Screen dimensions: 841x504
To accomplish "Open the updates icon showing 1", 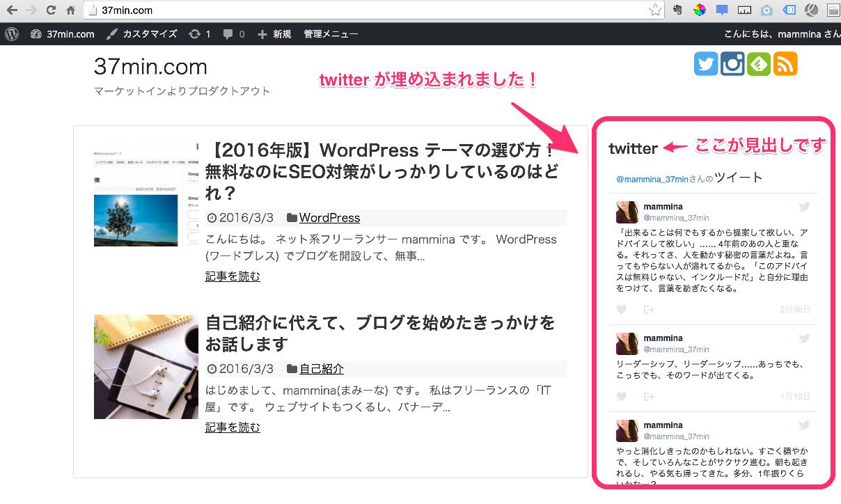I will [x=200, y=33].
